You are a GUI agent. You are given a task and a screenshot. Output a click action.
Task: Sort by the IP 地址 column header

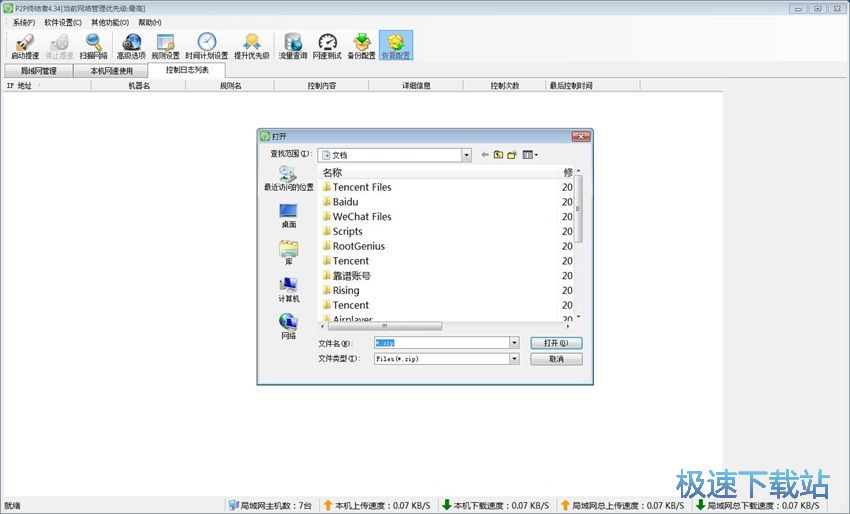[x=47, y=86]
